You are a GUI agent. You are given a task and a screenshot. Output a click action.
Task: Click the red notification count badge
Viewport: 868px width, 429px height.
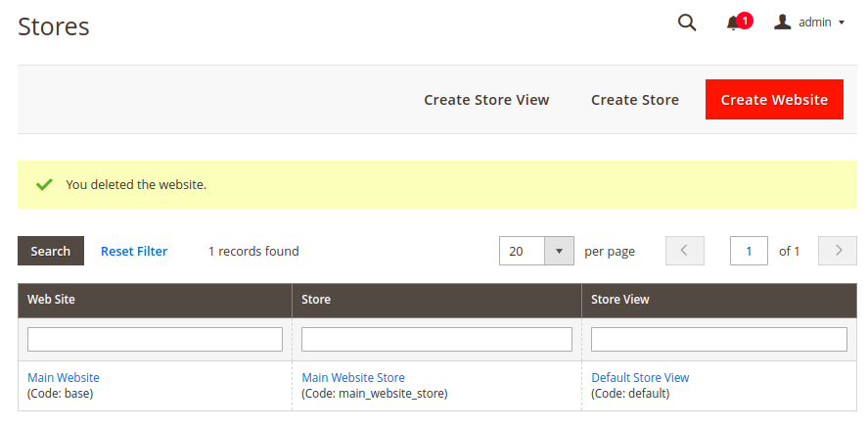(x=745, y=21)
